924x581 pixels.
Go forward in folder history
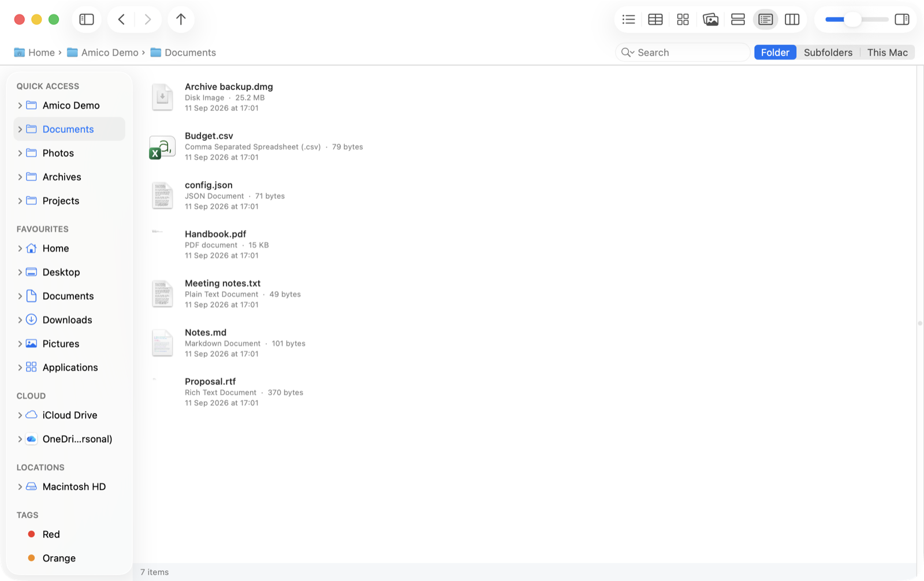[x=148, y=20]
